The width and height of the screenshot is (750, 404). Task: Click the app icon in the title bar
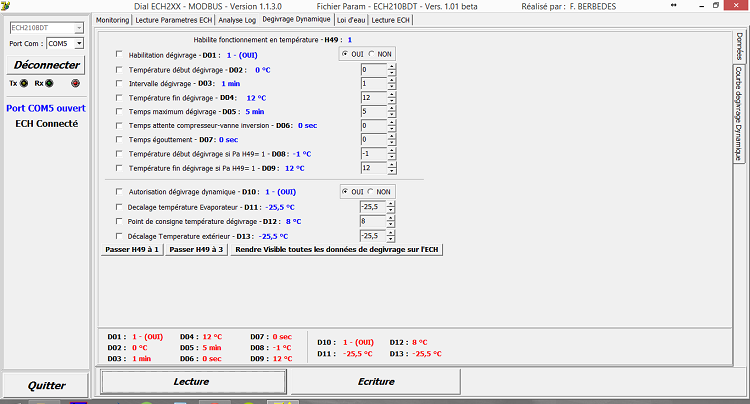6,6
